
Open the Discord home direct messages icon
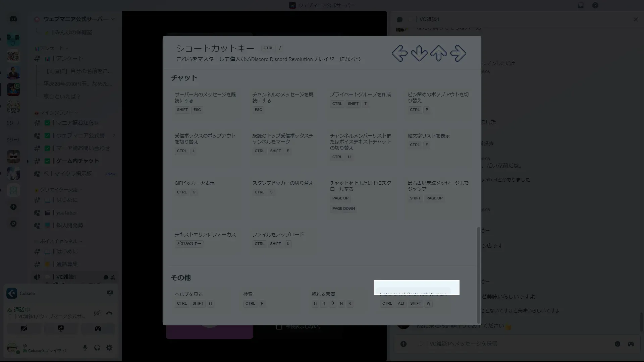13,19
